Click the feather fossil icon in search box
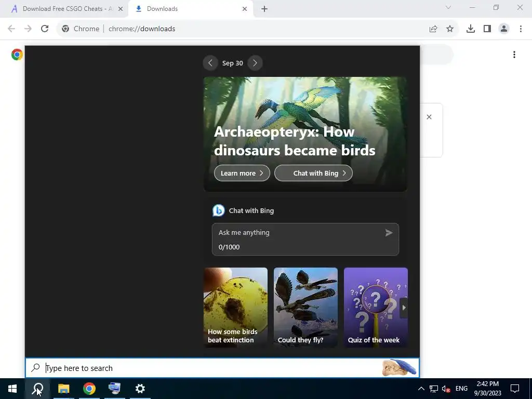The height and width of the screenshot is (399, 532). (399, 368)
